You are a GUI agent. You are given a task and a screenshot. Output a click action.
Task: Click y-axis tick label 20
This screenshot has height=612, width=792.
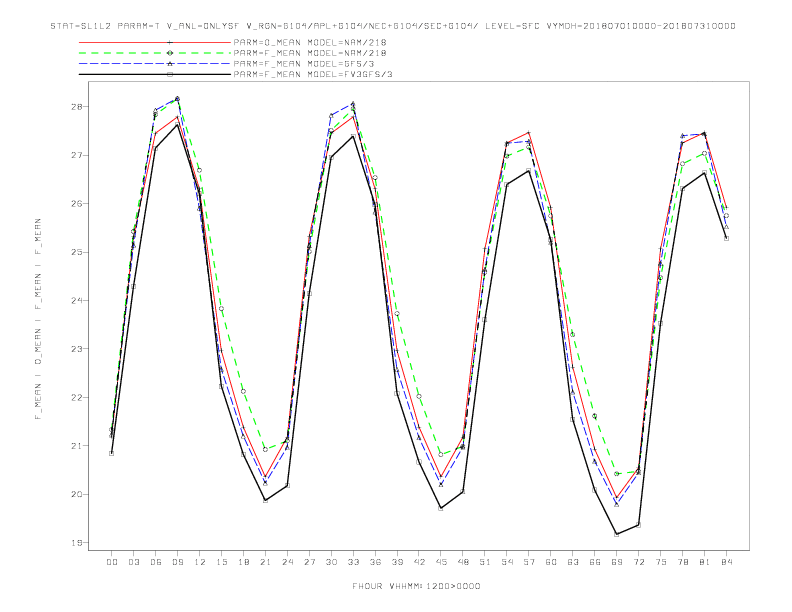77,494
